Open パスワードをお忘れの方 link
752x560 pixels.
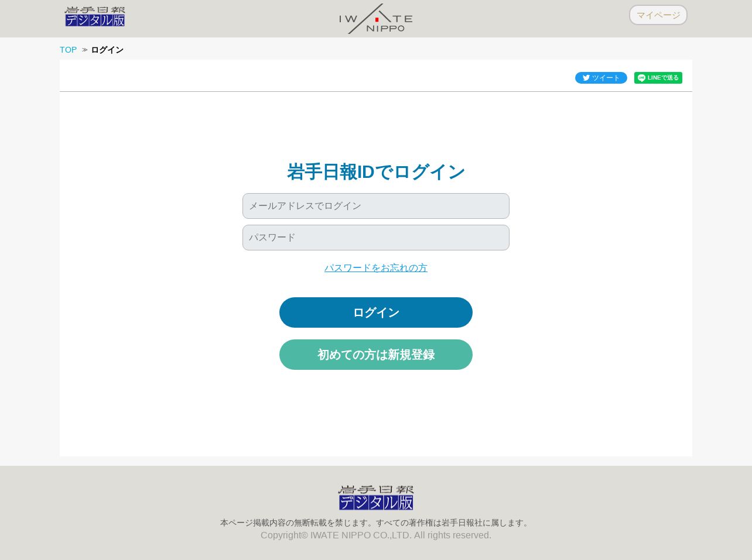[x=376, y=268]
